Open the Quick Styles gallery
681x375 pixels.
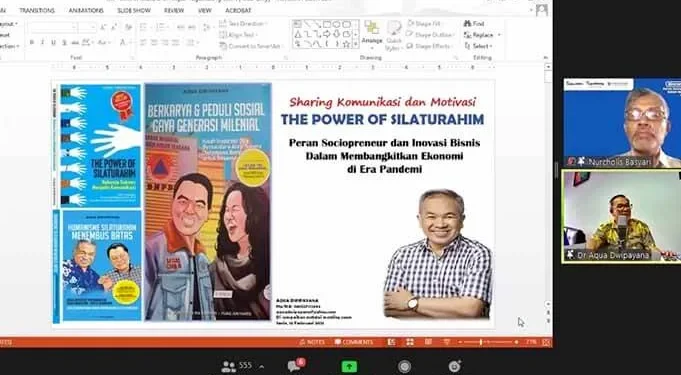[x=394, y=36]
